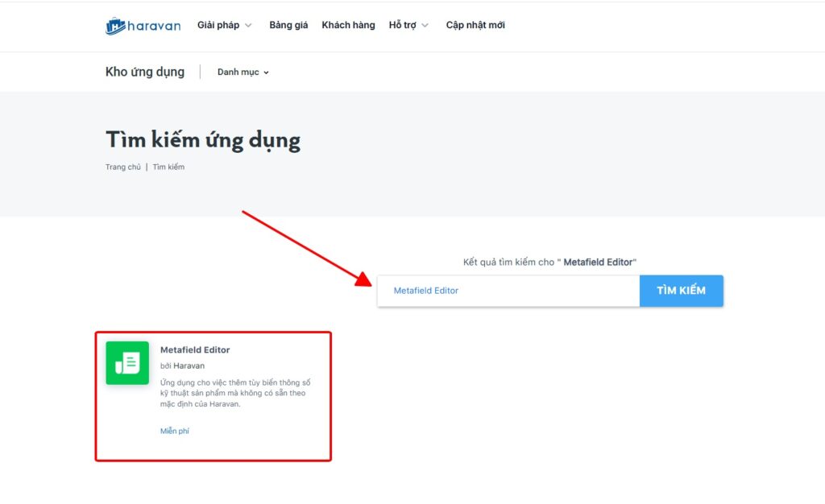The image size is (825, 504).
Task: Click the Hỗ trợ menu label
Action: click(402, 25)
